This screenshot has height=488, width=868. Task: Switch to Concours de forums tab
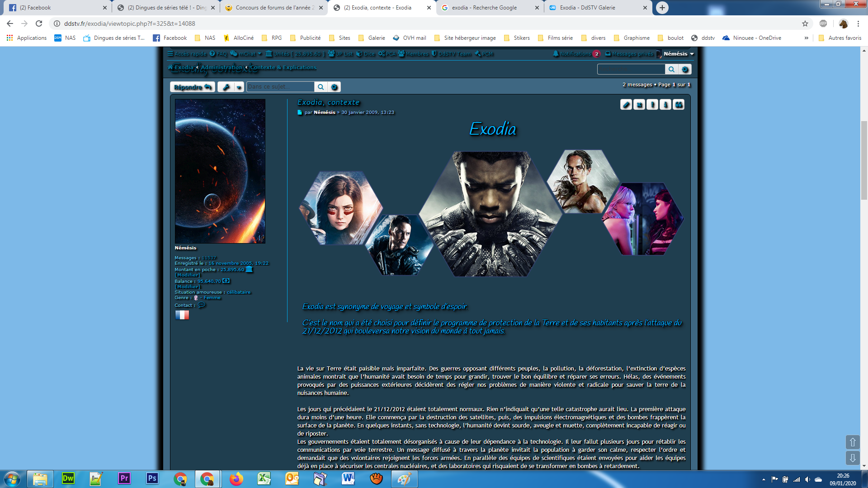[274, 8]
